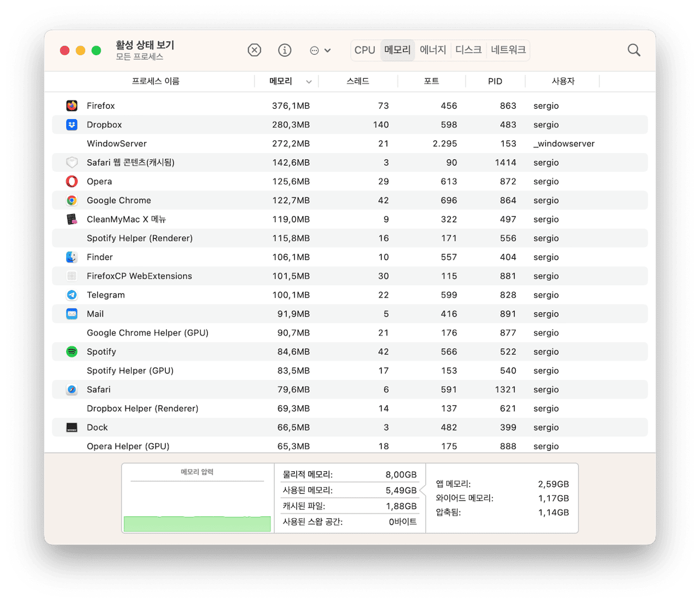Click the 사용된 메모리 5,49GB entry
700x603 pixels.
click(x=349, y=490)
